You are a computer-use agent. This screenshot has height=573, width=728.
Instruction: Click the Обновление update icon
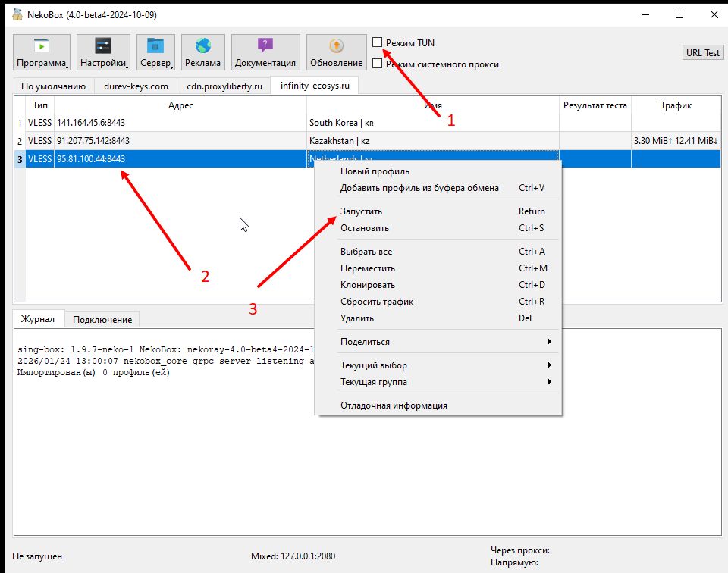click(x=336, y=46)
